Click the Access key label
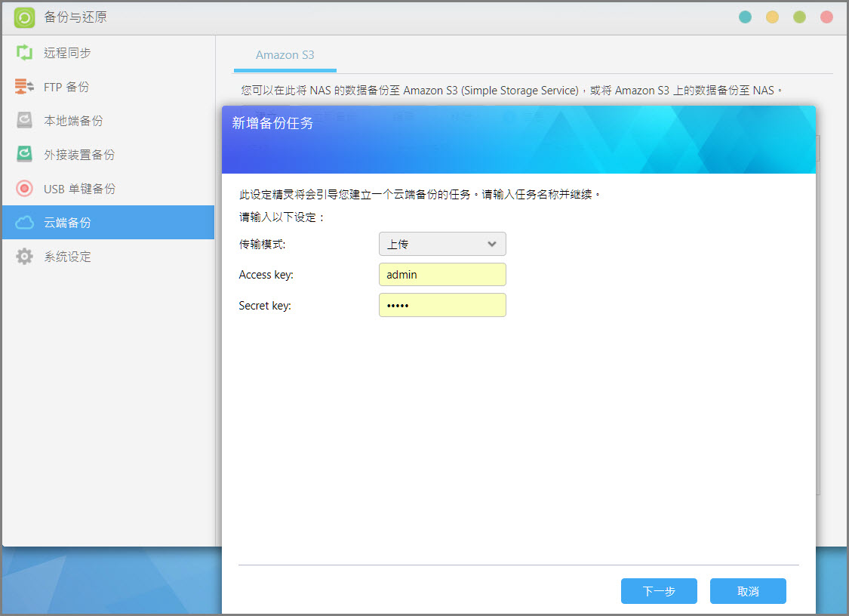The width and height of the screenshot is (849, 616). point(266,275)
